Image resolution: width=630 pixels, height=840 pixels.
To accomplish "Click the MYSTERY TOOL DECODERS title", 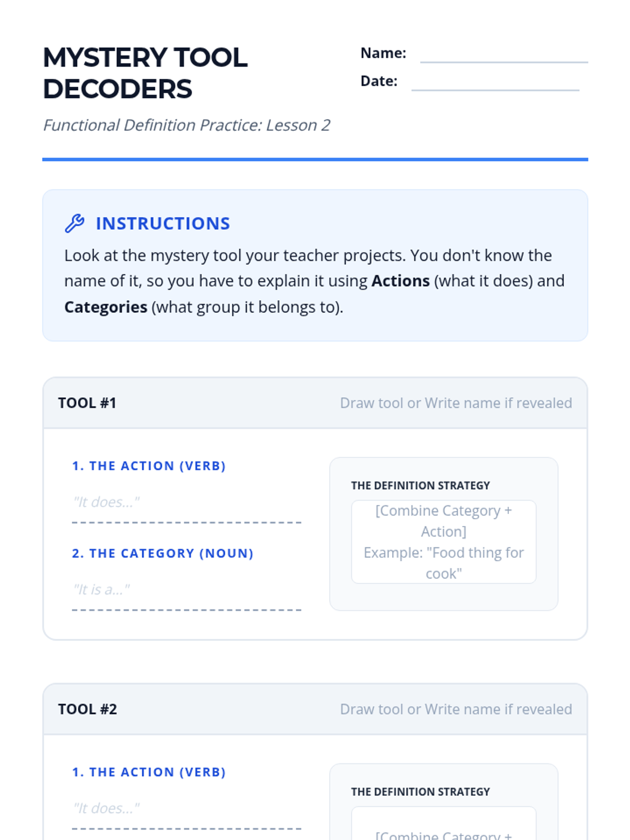I will (x=145, y=73).
